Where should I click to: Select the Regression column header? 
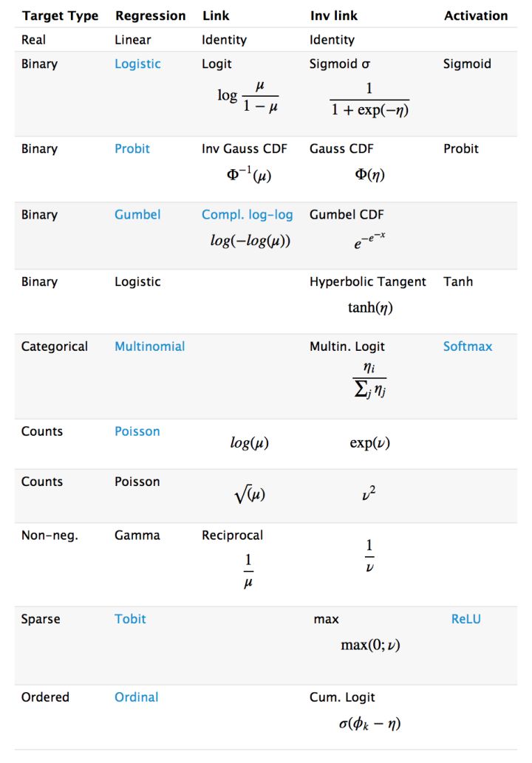[x=150, y=16]
